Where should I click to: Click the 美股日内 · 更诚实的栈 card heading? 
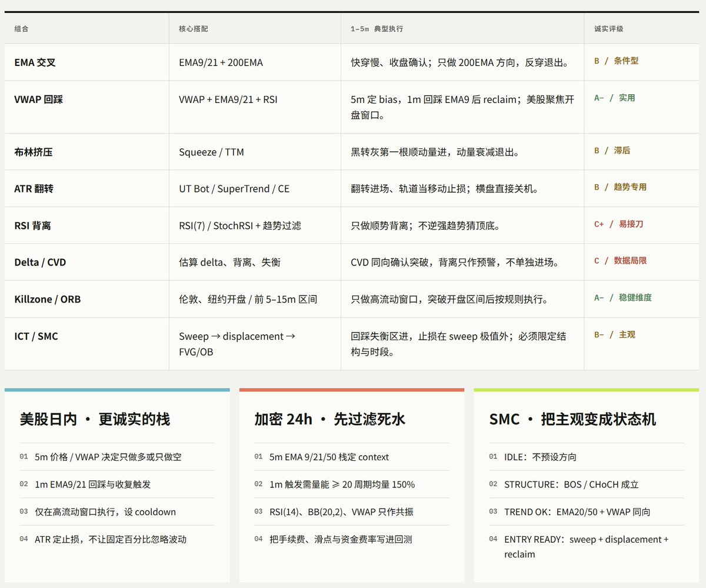point(95,419)
